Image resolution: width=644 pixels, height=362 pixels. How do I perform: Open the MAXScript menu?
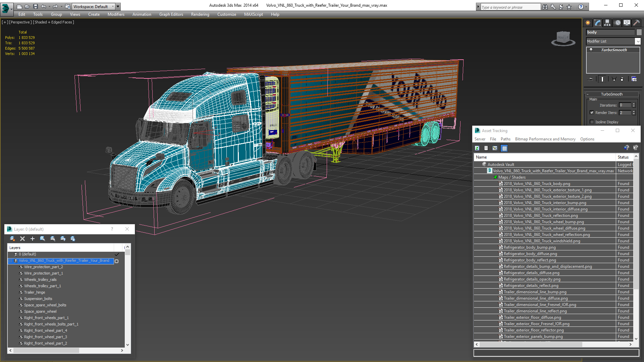pyautogui.click(x=254, y=14)
